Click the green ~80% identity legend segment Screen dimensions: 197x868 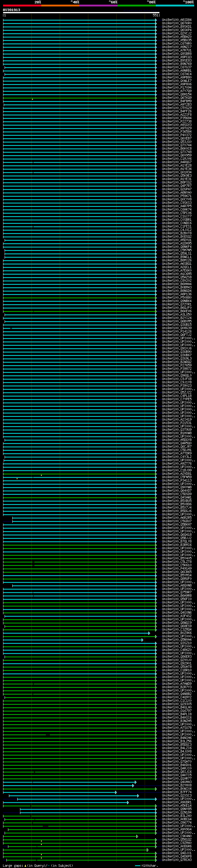137,6
